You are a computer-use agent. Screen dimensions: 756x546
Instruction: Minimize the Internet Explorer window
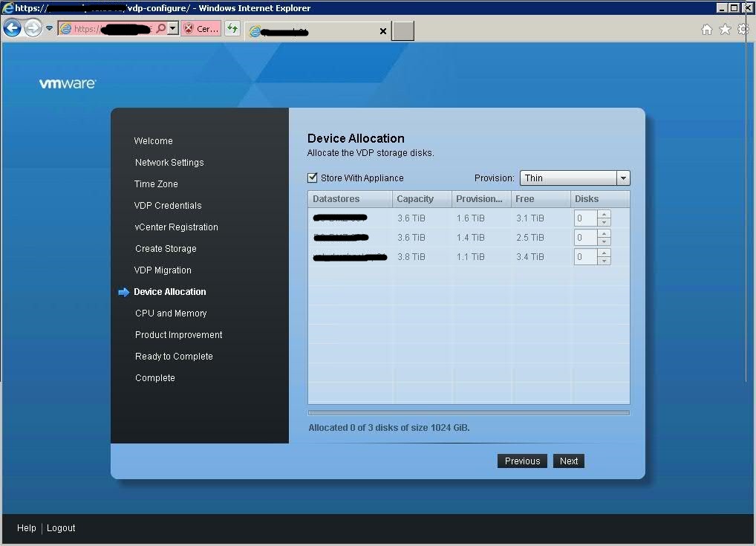click(722, 7)
